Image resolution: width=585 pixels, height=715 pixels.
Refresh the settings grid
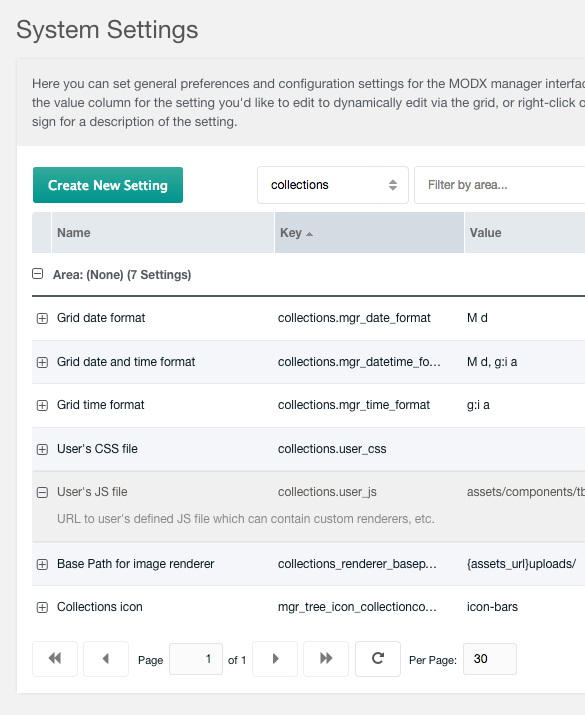click(x=378, y=658)
